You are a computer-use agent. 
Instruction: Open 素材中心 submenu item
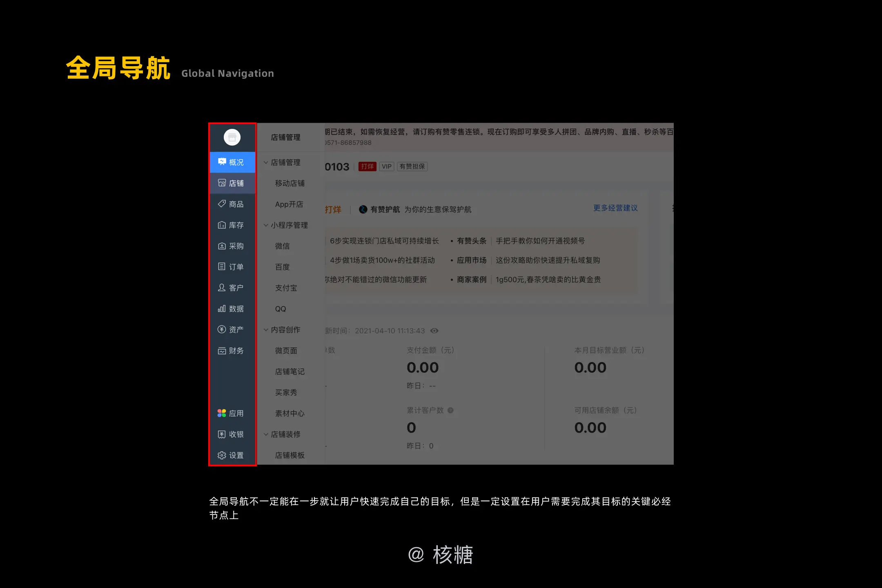(x=290, y=414)
